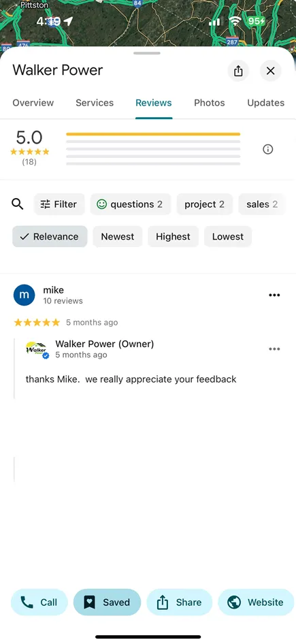Filter reviews mentioning project
This screenshot has width=296, height=644.
pos(204,204)
